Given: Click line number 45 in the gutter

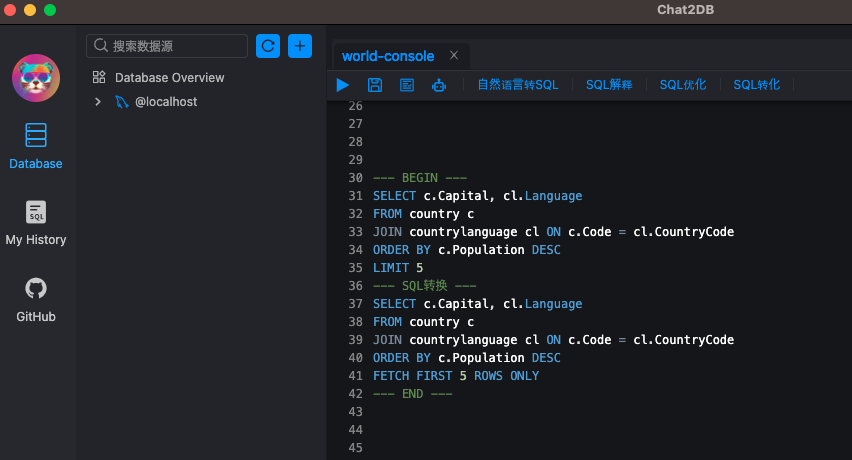Looking at the screenshot, I should [355, 448].
